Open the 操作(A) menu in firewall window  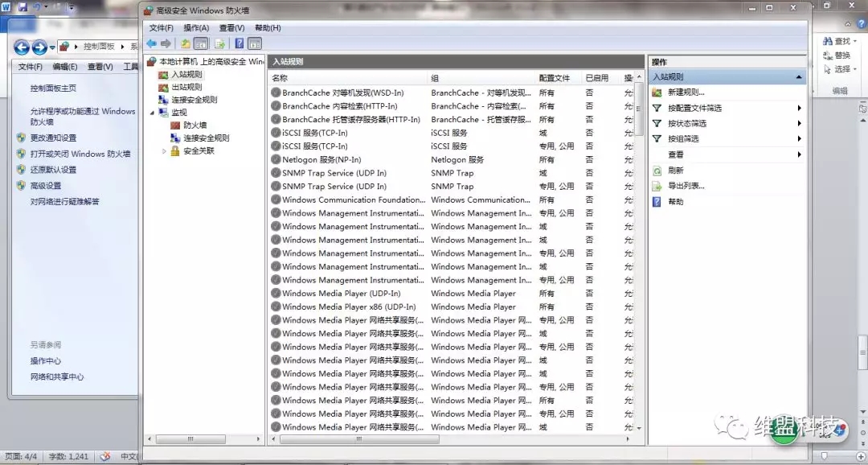pos(197,27)
